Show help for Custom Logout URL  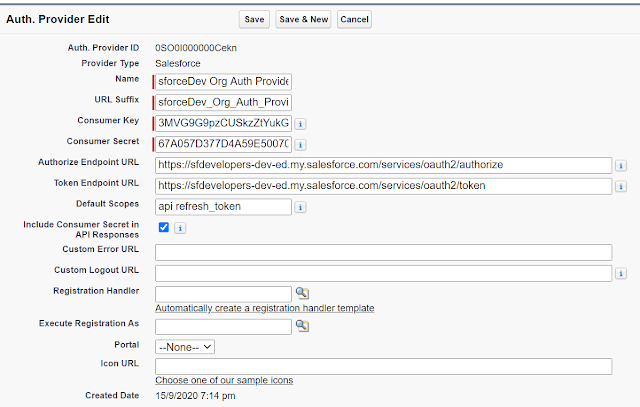pos(621,273)
